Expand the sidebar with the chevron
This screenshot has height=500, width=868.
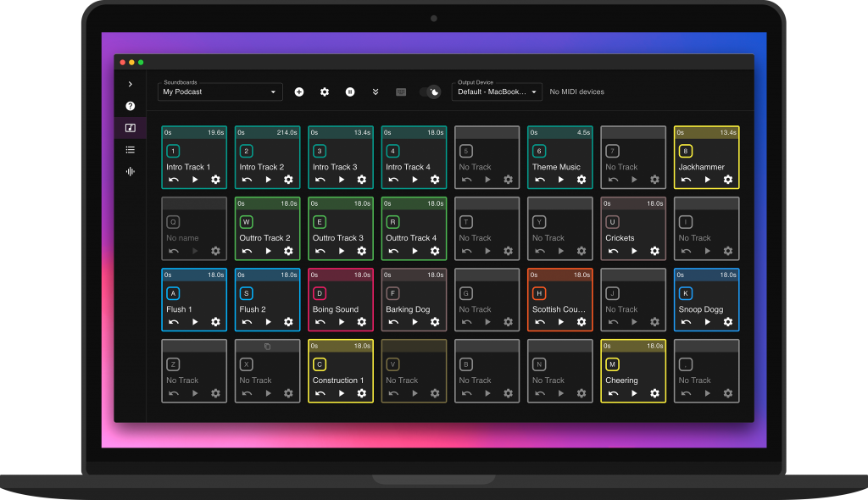(131, 85)
